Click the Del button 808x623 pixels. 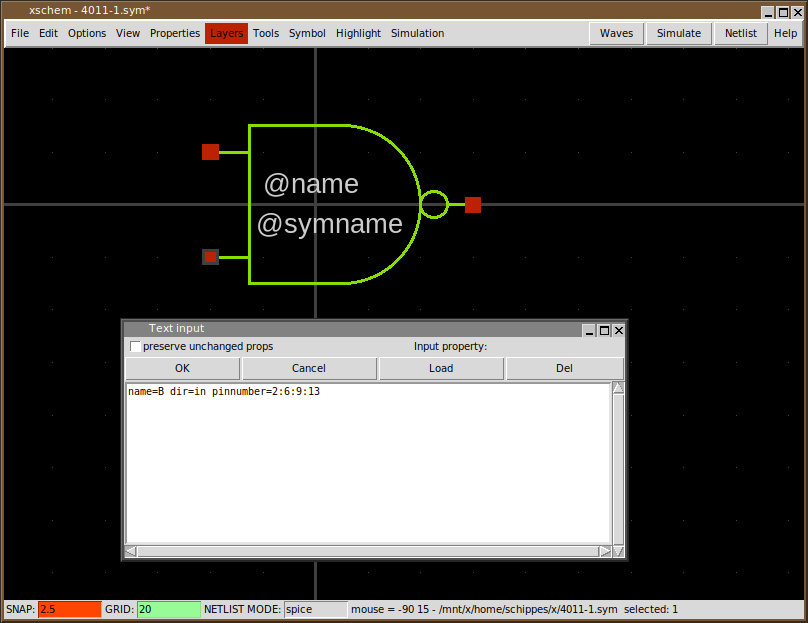(x=564, y=368)
